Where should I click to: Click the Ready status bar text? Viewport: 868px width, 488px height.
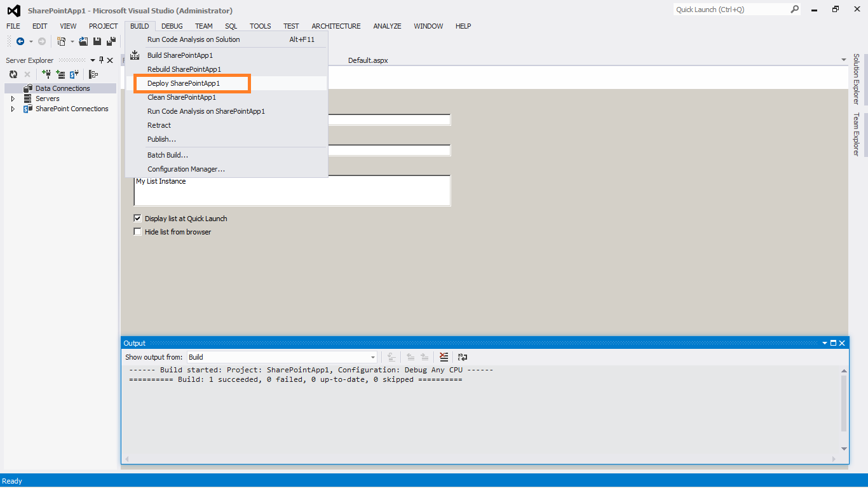12,481
